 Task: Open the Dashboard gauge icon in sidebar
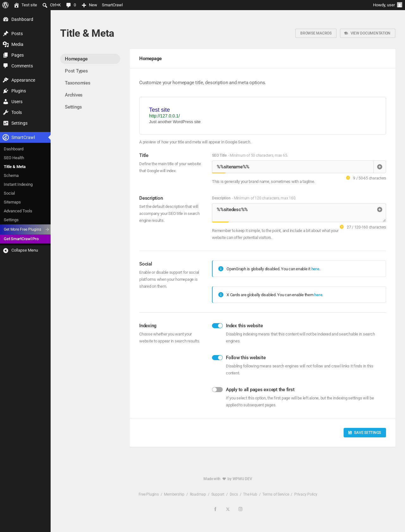point(6,19)
